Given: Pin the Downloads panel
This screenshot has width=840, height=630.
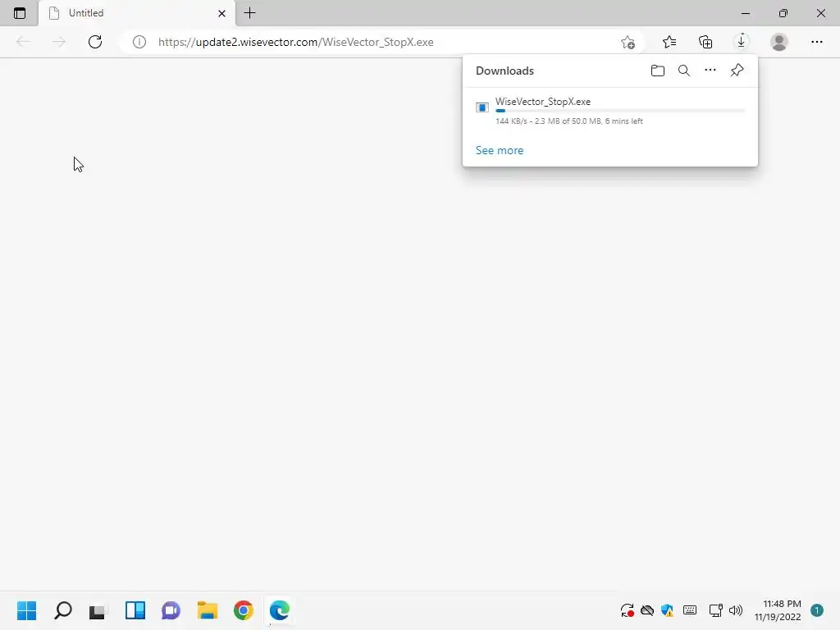Looking at the screenshot, I should coord(737,71).
